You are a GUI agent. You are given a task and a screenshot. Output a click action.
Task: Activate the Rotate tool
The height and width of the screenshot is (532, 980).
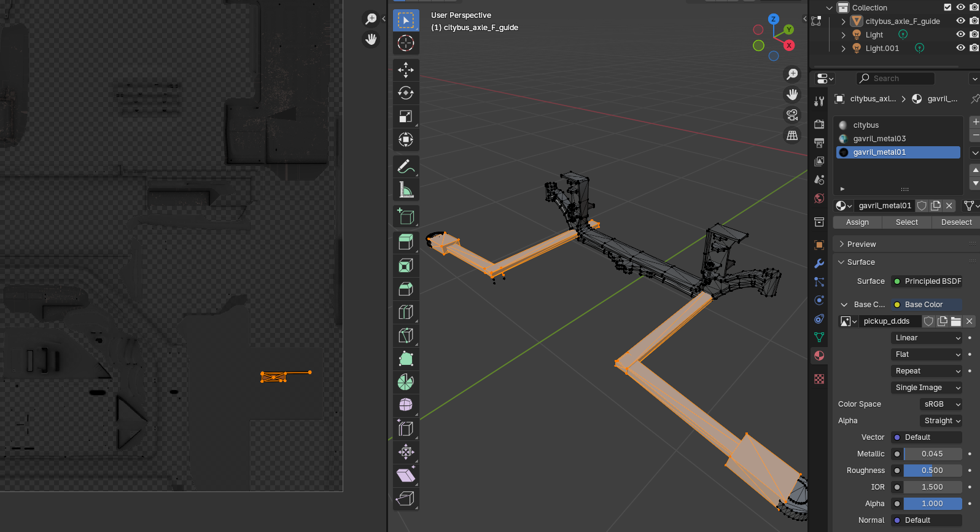405,93
